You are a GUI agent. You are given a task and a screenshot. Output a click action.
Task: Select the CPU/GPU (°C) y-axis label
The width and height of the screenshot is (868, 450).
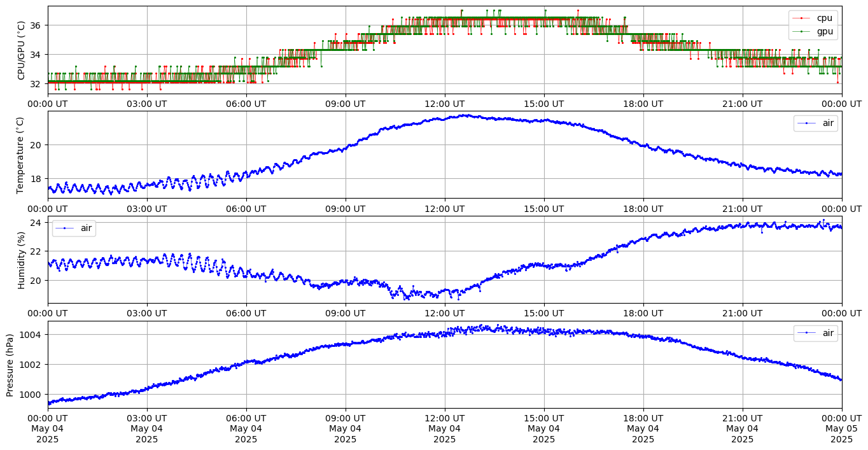point(21,50)
